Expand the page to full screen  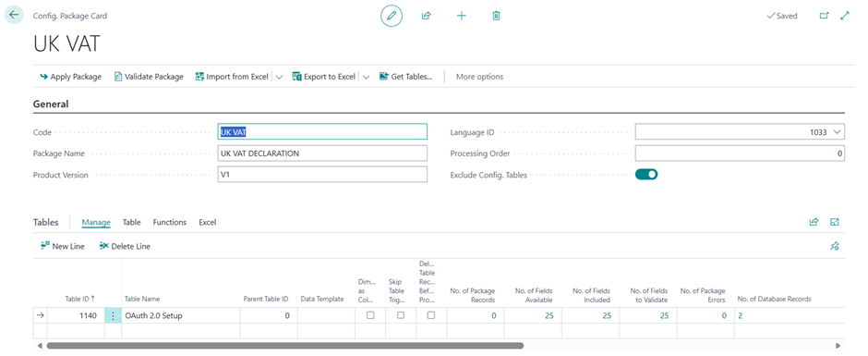[845, 16]
